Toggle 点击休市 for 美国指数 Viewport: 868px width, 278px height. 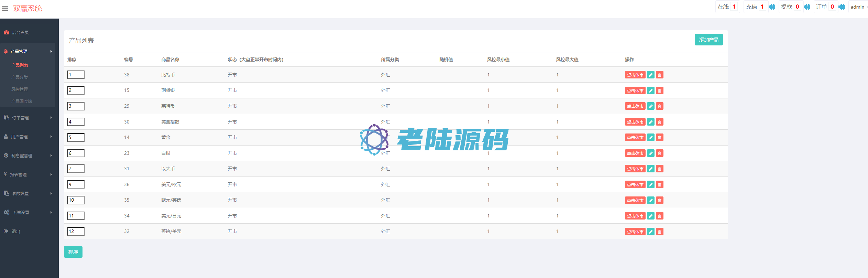coord(635,122)
